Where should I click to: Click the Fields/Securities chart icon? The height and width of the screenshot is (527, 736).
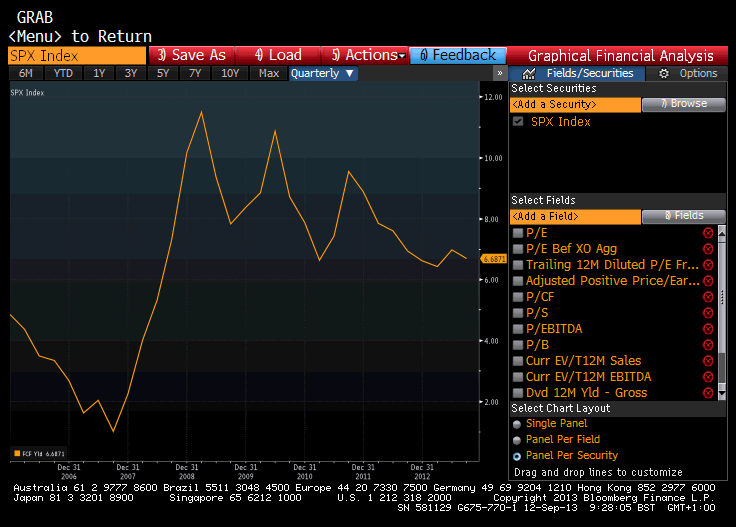coord(529,73)
